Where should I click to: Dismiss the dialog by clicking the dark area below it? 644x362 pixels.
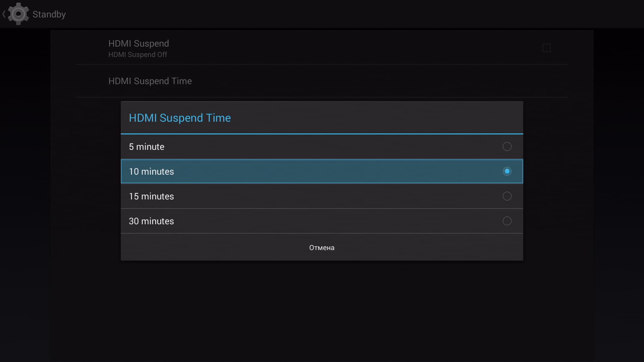point(322,308)
